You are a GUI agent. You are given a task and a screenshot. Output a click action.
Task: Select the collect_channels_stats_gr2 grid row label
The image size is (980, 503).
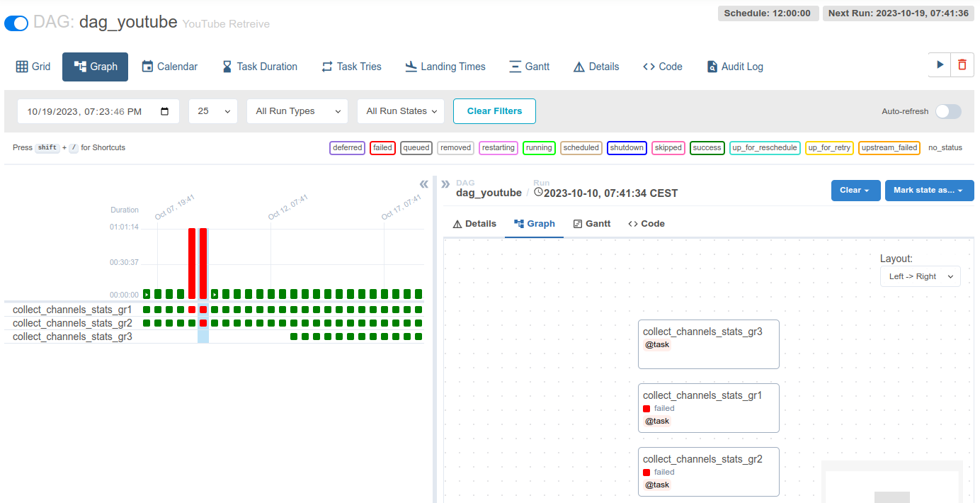pyautogui.click(x=72, y=323)
